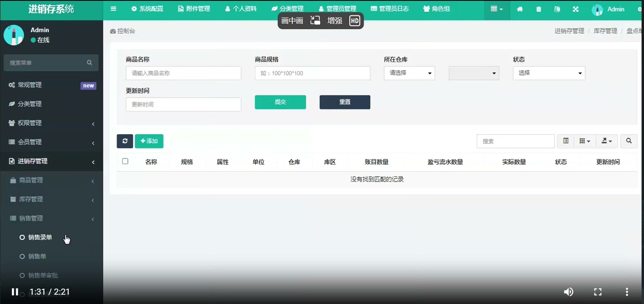The width and height of the screenshot is (644, 304).
Task: Open 分类管理 in top navigation
Action: point(287,9)
